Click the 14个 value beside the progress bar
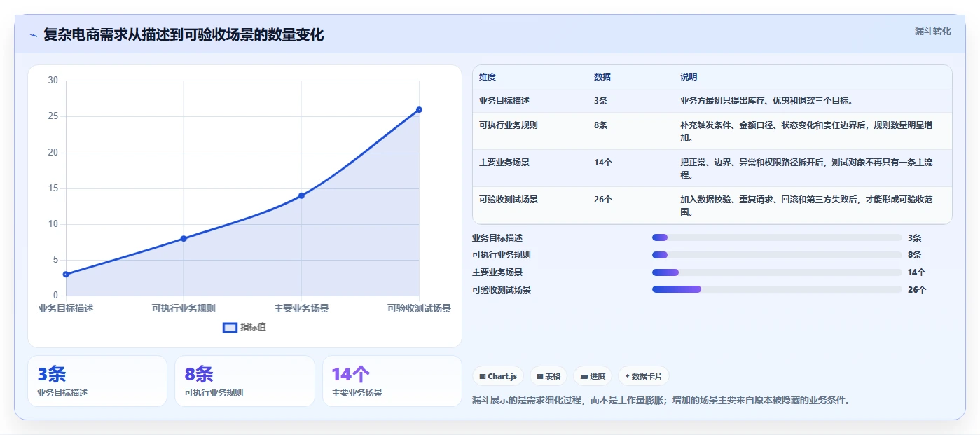980x435 pixels. (917, 272)
